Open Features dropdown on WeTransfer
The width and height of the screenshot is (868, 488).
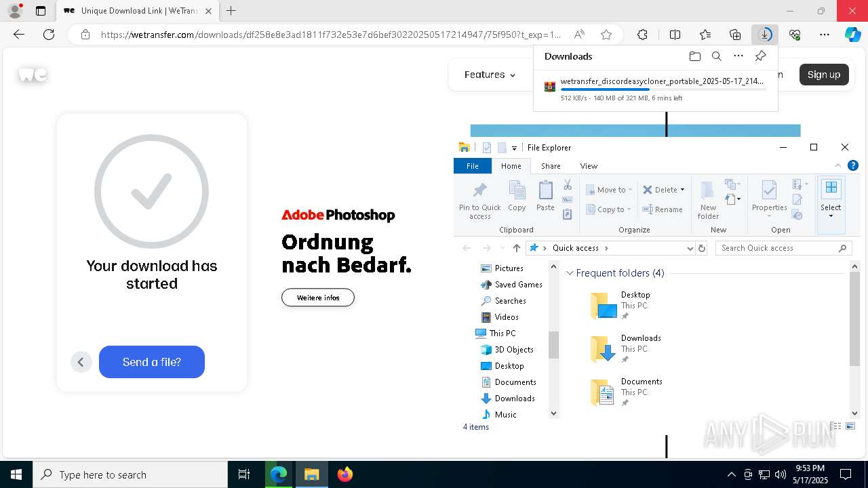490,75
